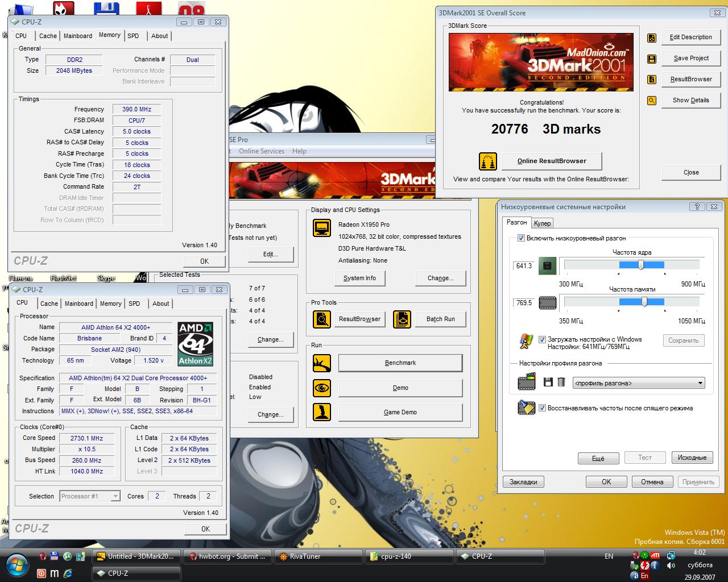Click the EN language indicator in the taskbar
The width and height of the screenshot is (728, 582).
point(609,556)
